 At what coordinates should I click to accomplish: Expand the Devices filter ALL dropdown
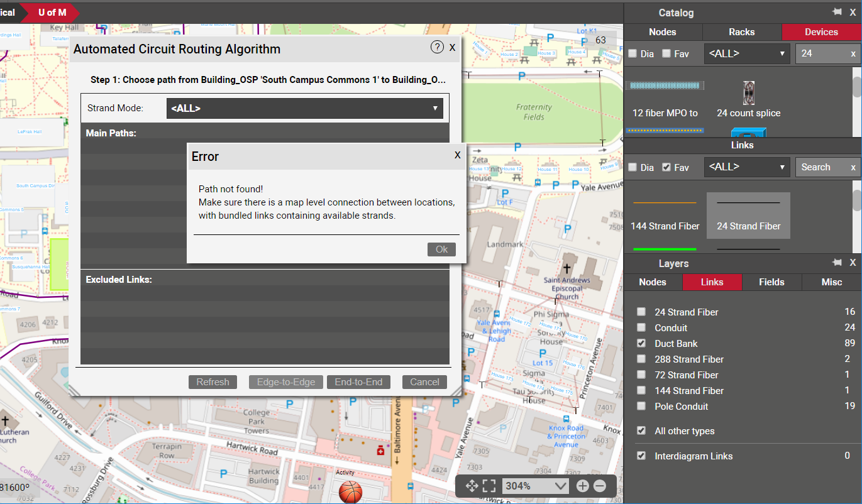(x=747, y=54)
